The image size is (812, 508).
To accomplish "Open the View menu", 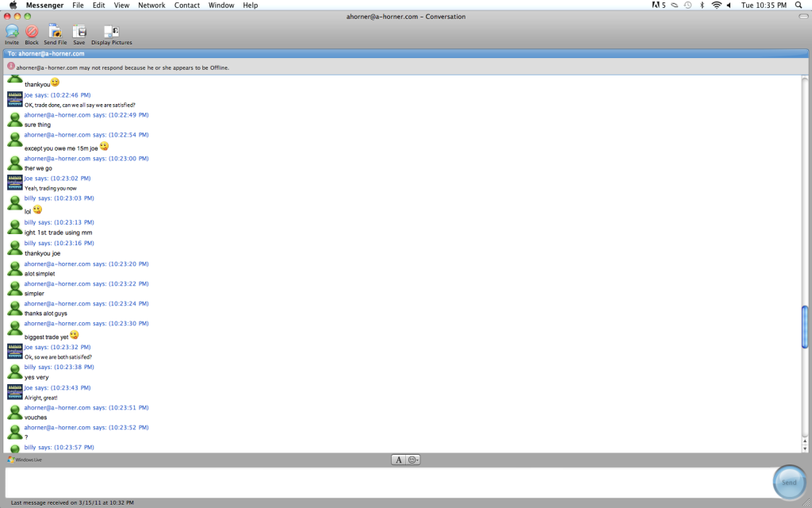I will tap(121, 6).
